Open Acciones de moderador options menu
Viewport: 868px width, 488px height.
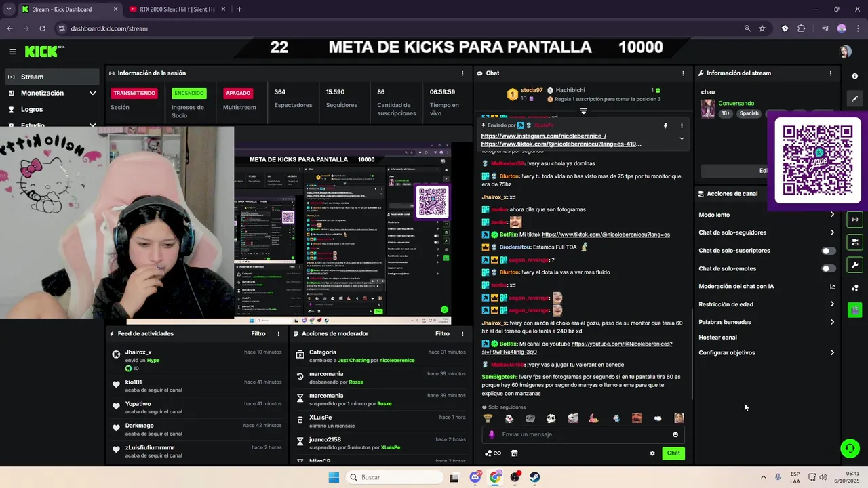pyautogui.click(x=462, y=334)
